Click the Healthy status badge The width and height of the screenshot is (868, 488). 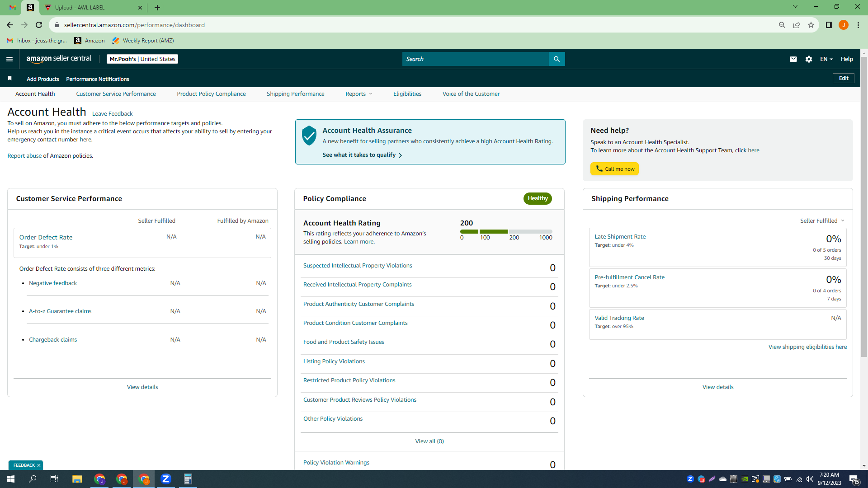click(538, 198)
